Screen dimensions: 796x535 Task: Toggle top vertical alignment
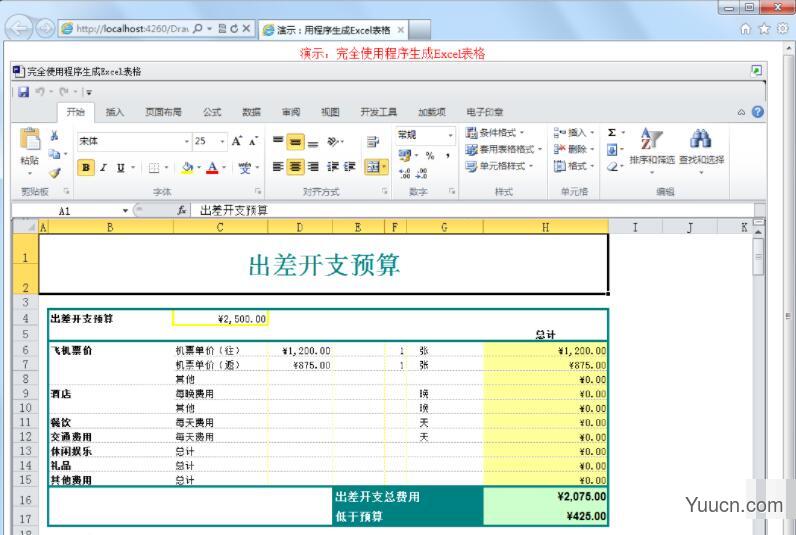click(x=278, y=141)
